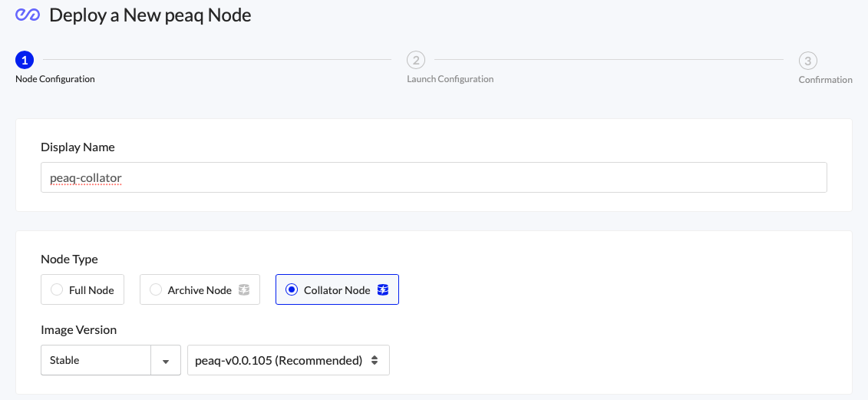The height and width of the screenshot is (400, 868).
Task: Choose the Archive Node radio option
Action: pyautogui.click(x=156, y=289)
